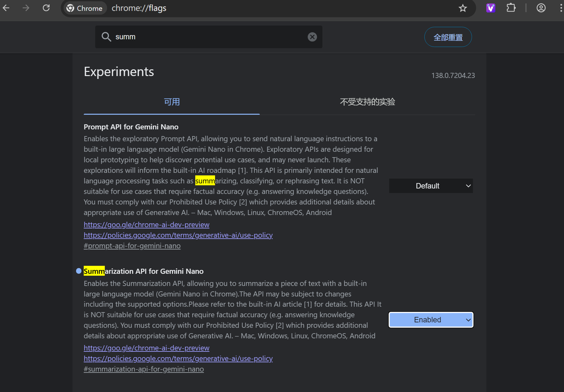Open the Chrome site info chip
This screenshot has width=564, height=392.
pyautogui.click(x=85, y=8)
